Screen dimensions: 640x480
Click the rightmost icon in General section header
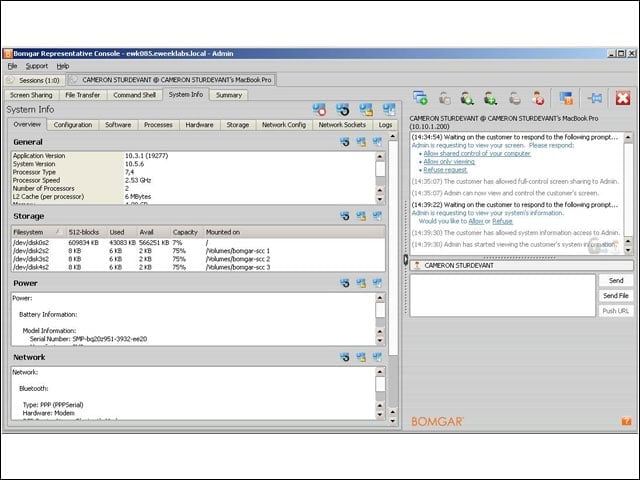click(x=377, y=142)
